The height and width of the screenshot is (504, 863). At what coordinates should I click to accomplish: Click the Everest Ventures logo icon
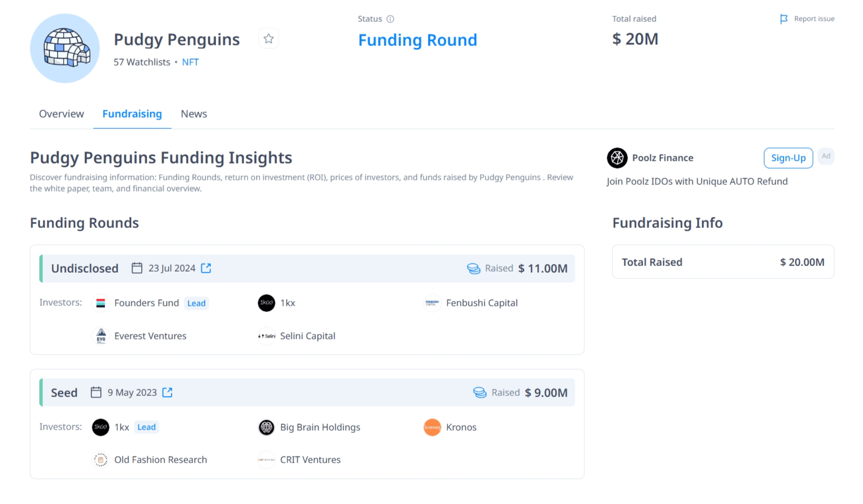(x=101, y=336)
